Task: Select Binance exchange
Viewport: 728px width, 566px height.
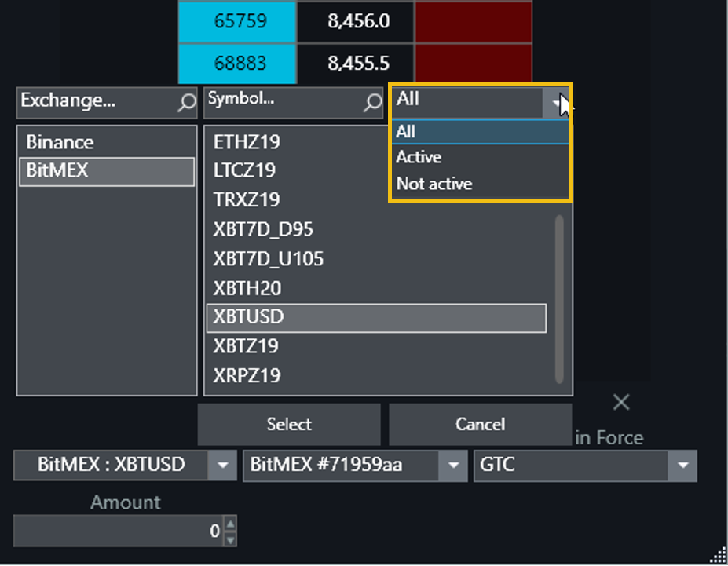Action: [107, 142]
